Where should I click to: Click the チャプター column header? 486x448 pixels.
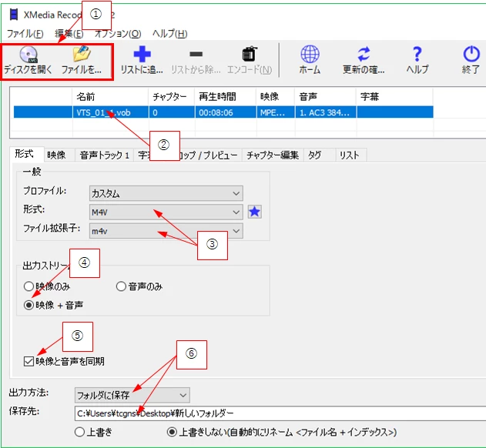[x=172, y=97]
